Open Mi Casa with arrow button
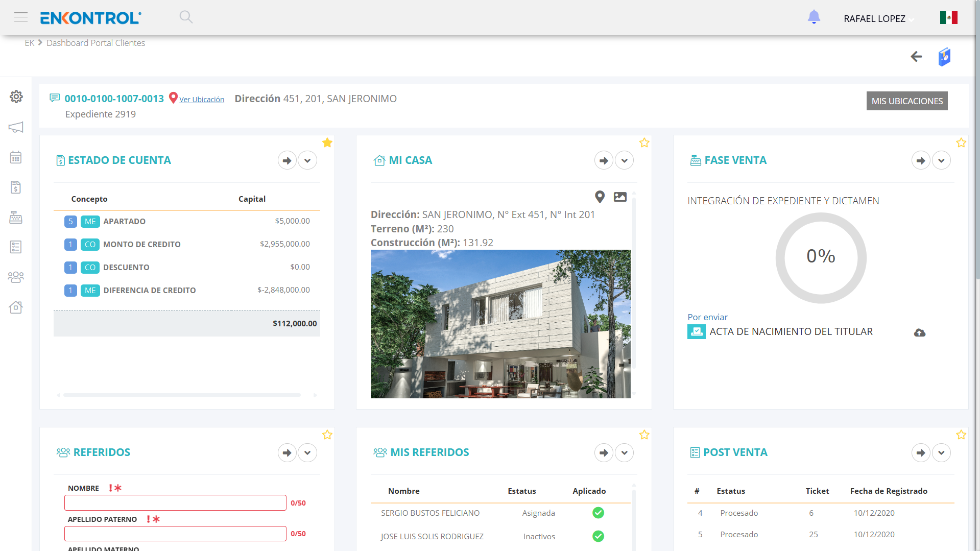This screenshot has height=551, width=980. [604, 160]
